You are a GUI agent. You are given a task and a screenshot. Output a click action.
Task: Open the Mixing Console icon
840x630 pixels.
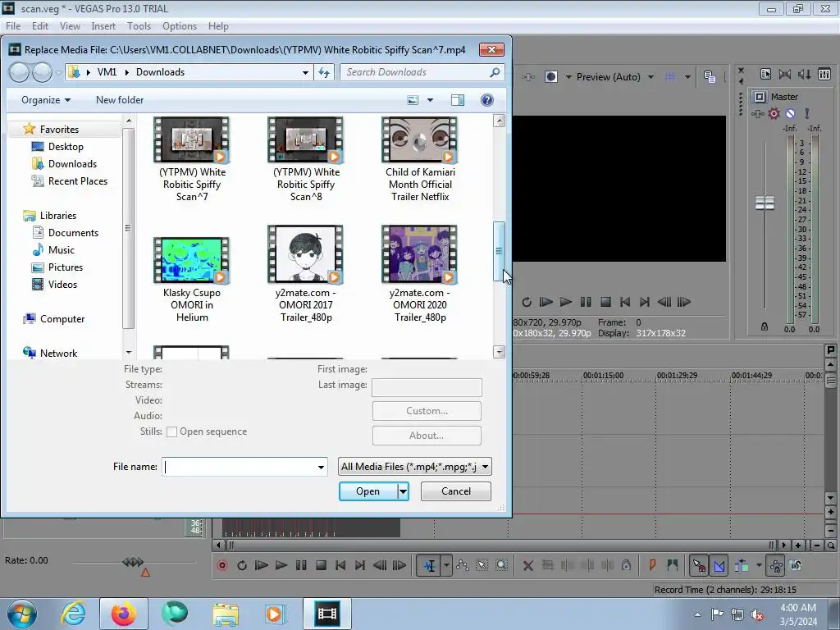[824, 74]
